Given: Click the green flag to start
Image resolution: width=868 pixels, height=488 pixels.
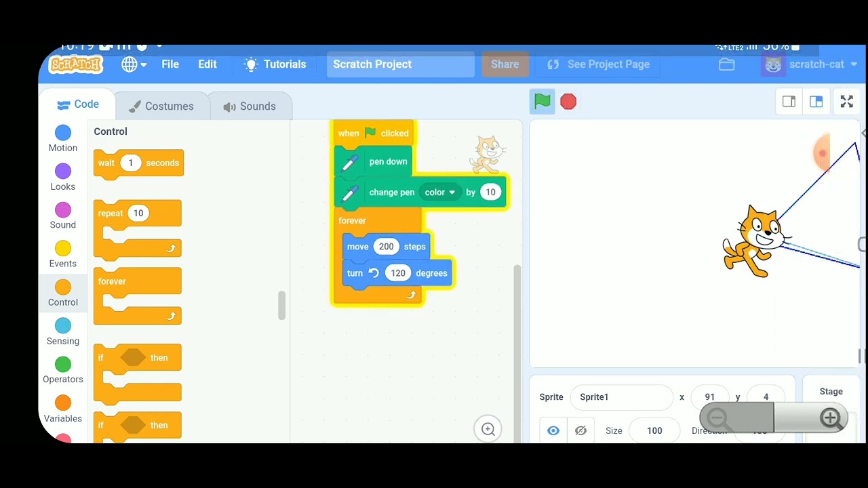Looking at the screenshot, I should pyautogui.click(x=542, y=102).
